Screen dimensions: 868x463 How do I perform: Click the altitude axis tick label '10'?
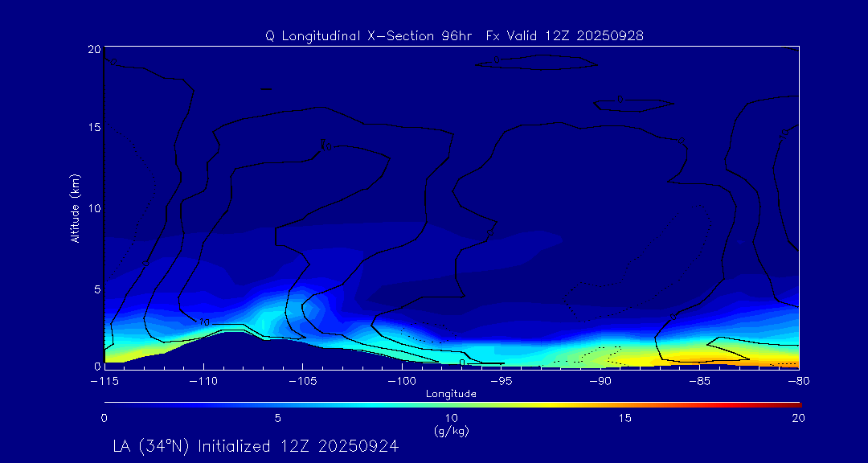click(95, 208)
